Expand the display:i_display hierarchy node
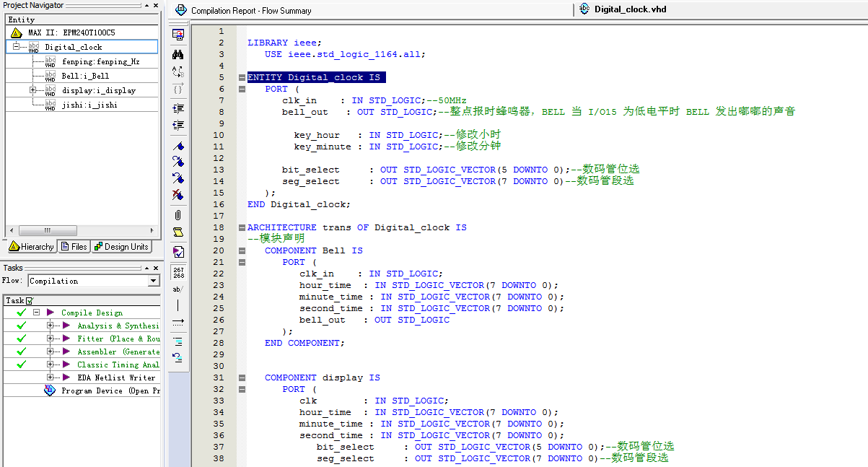Viewport: 868px width, 467px height. point(32,90)
